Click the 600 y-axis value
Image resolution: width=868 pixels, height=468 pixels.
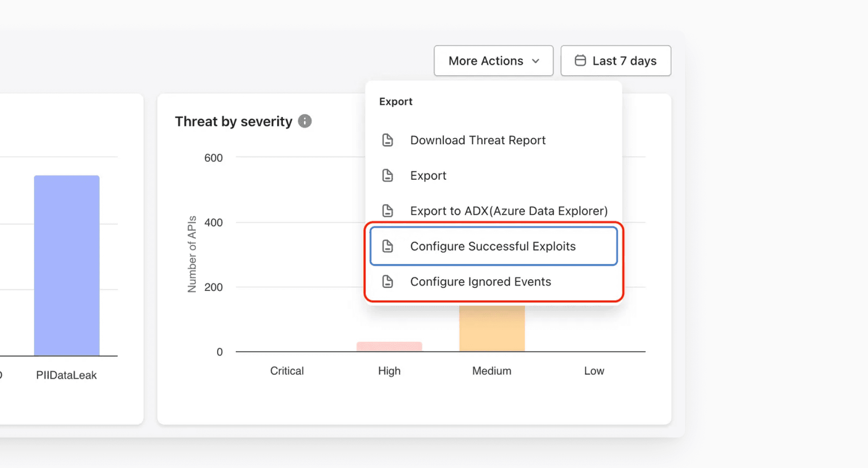213,158
